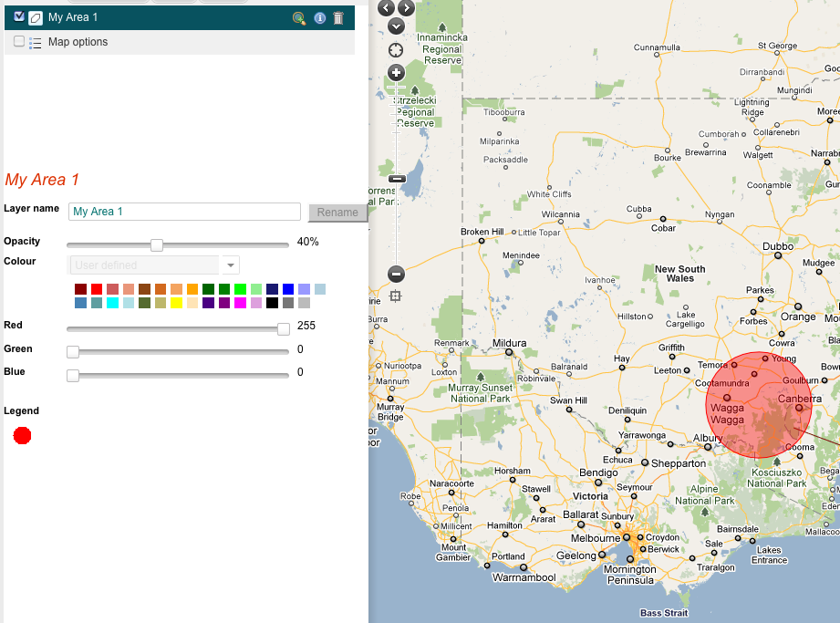Click the Opacity slider handle
Image resolution: width=840 pixels, height=623 pixels.
(x=157, y=244)
